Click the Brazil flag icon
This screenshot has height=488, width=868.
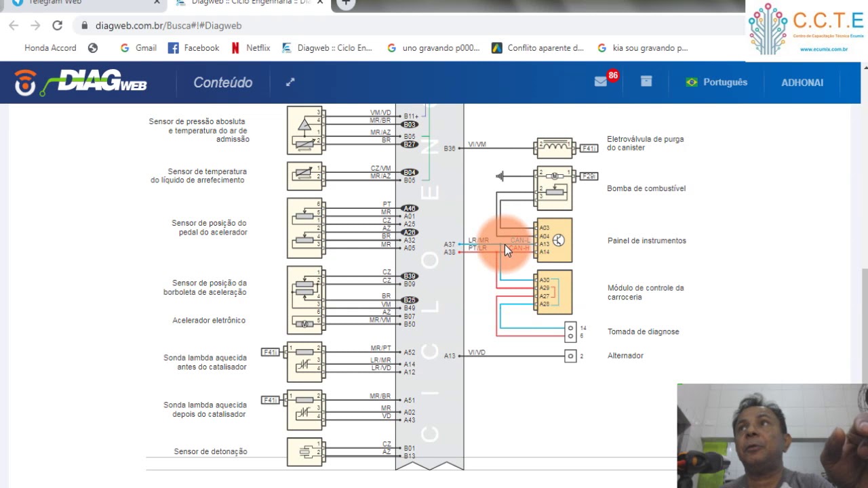coord(692,82)
